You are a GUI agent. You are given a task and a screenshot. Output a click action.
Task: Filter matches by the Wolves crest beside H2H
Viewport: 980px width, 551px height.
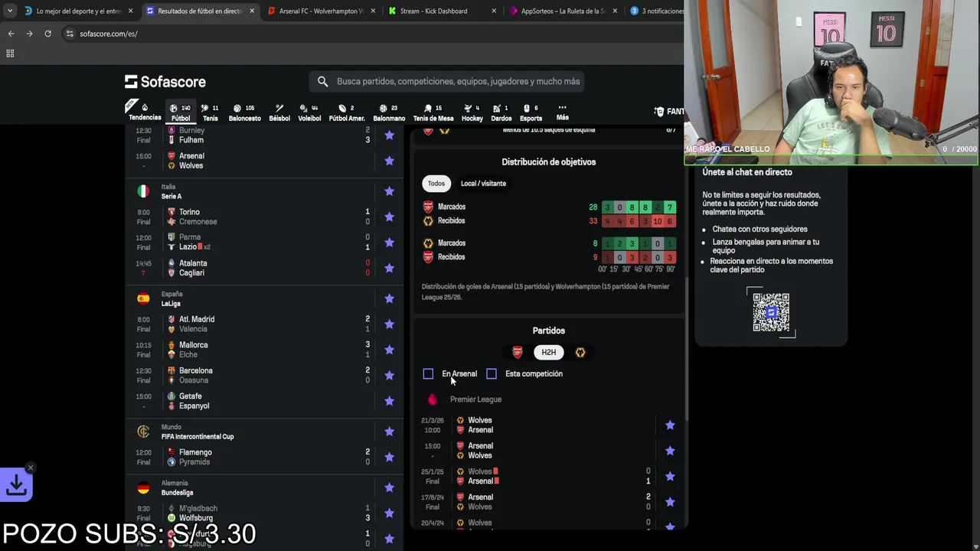[580, 352]
